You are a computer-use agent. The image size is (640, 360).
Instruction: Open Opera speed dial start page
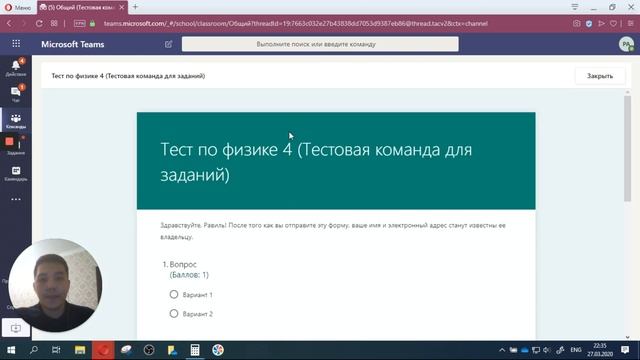click(x=54, y=24)
